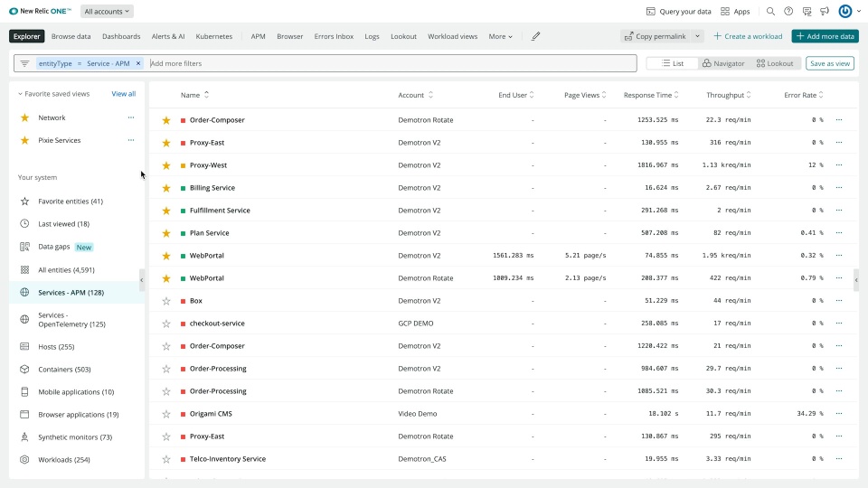Open the Alerts & AI tab
The height and width of the screenshot is (488, 868).
(x=168, y=36)
